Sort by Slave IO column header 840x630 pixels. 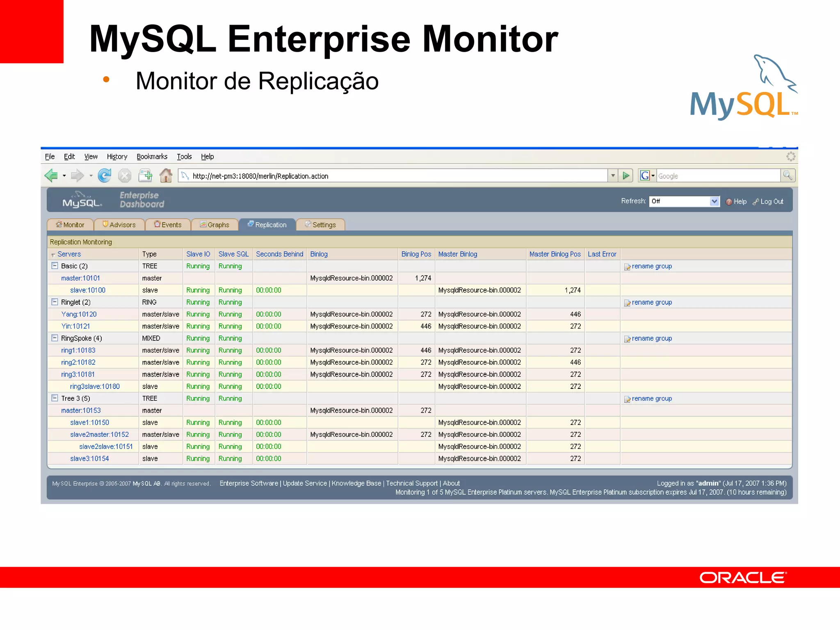pos(198,254)
